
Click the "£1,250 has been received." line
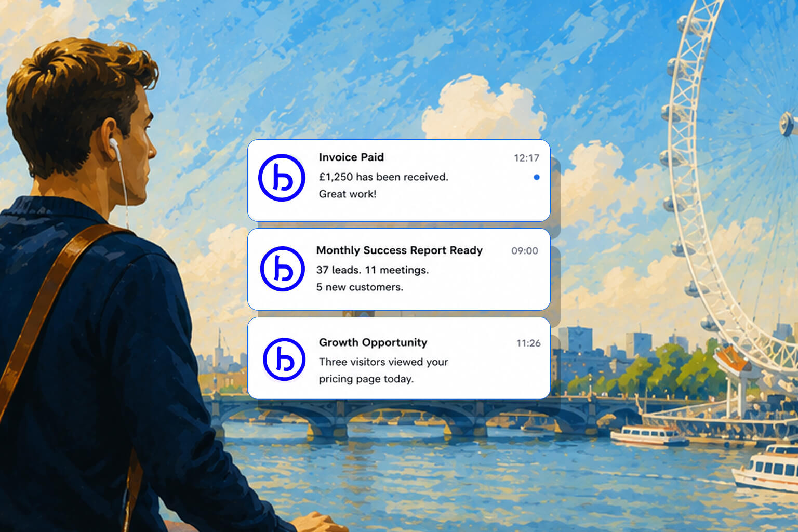click(x=383, y=177)
